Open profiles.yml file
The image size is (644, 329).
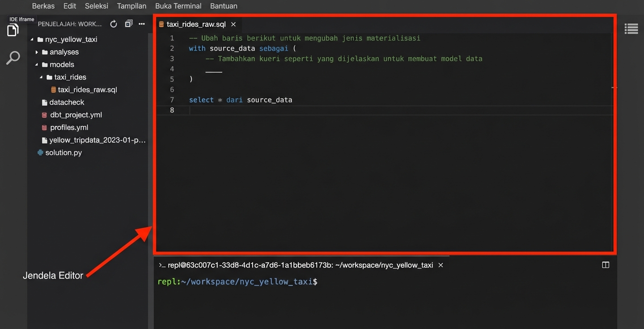69,127
